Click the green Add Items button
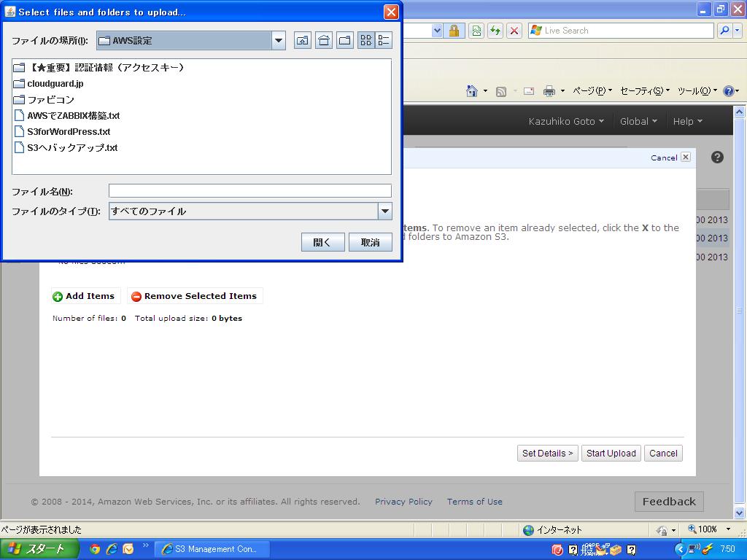Image resolution: width=747 pixels, height=560 pixels. tap(86, 296)
